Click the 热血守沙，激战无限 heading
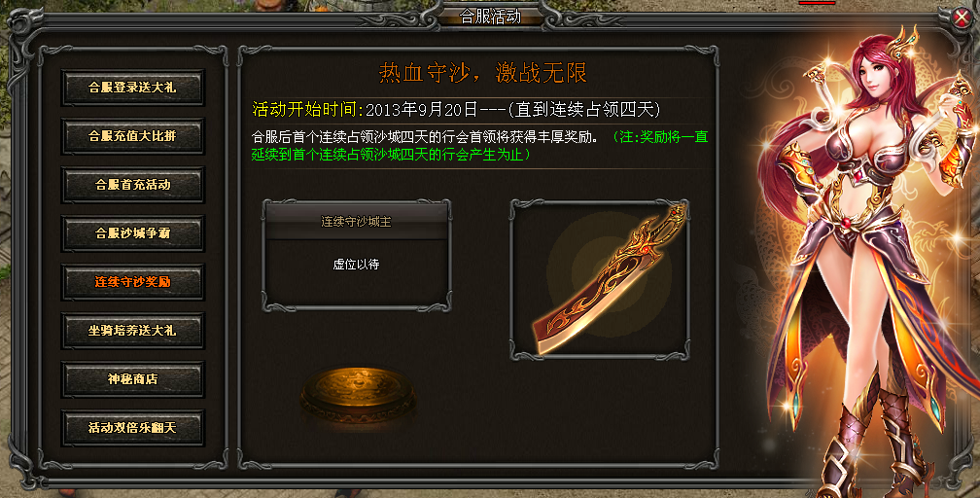The height and width of the screenshot is (498, 980). pos(482,73)
